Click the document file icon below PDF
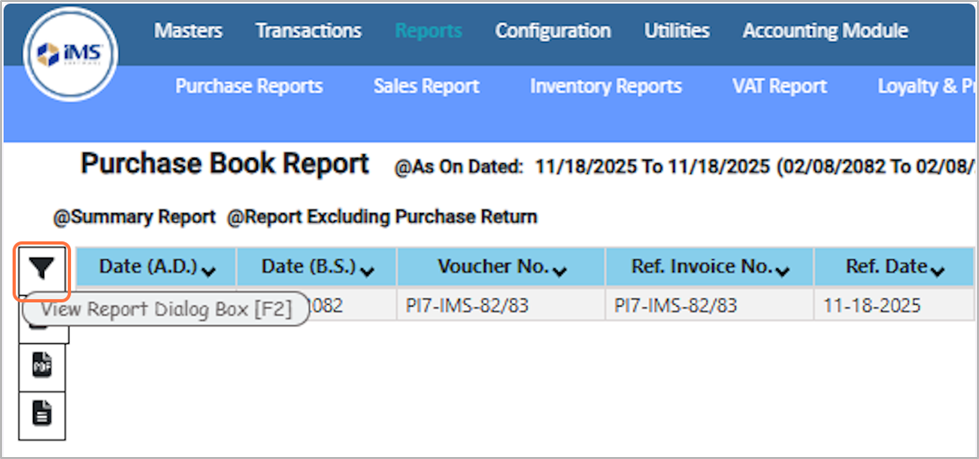The image size is (979, 459). (42, 413)
